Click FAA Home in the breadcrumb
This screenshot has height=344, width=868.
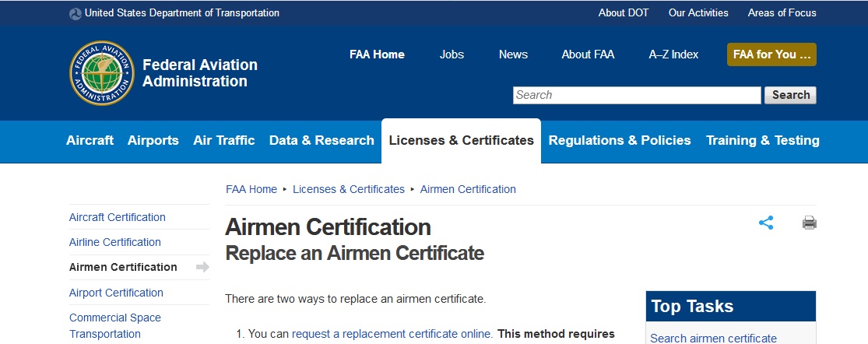tap(251, 189)
